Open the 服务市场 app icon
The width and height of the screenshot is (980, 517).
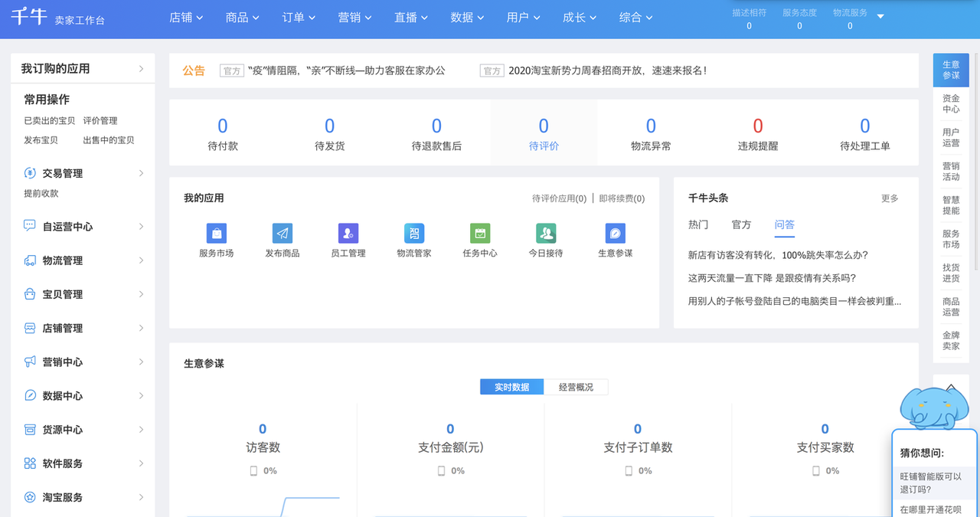pos(216,234)
